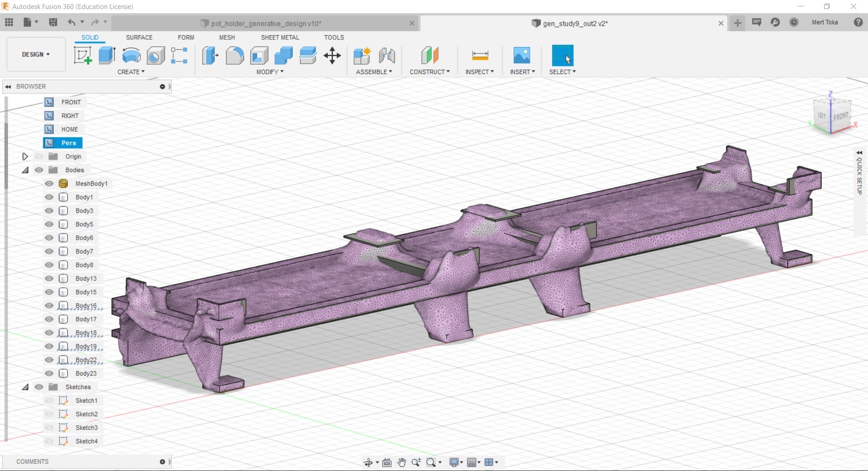The image size is (868, 471).
Task: Select the Move/Copy tool
Action: [x=332, y=56]
